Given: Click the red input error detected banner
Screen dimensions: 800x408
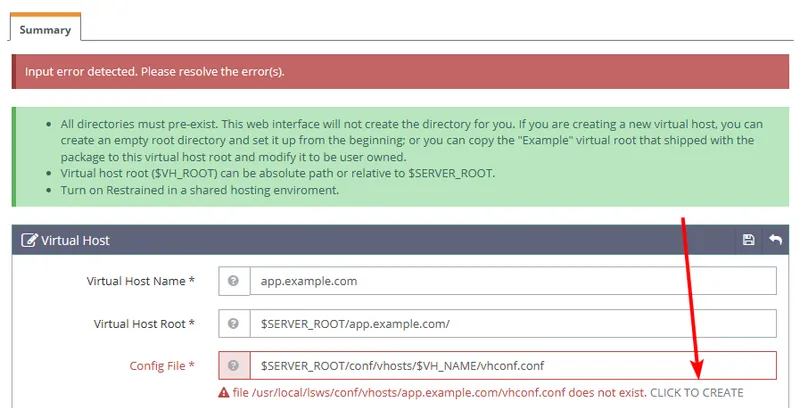Looking at the screenshot, I should pyautogui.click(x=400, y=73).
